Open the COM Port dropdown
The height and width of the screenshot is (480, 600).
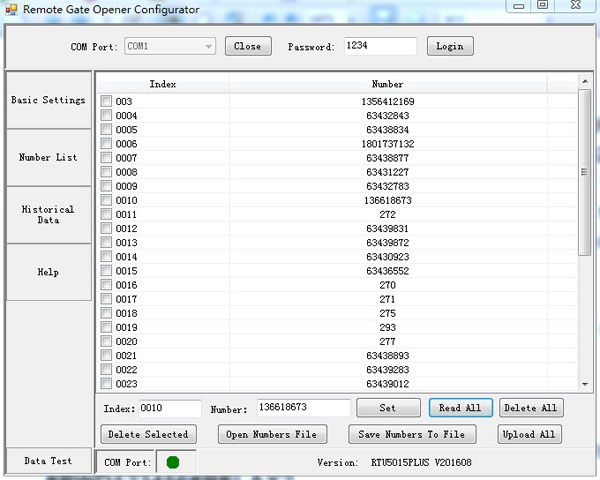coord(208,46)
